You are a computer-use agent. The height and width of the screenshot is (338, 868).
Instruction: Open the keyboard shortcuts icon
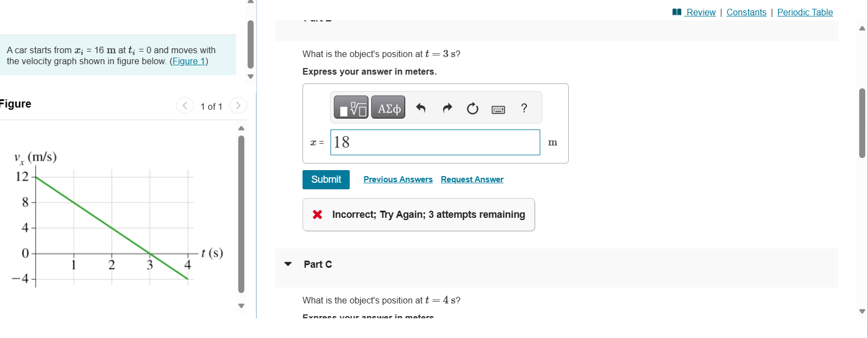[498, 109]
